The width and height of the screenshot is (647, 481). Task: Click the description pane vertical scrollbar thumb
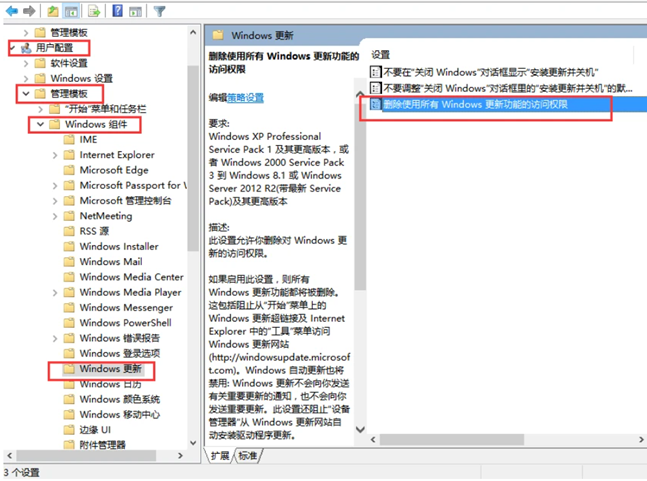pos(360,195)
